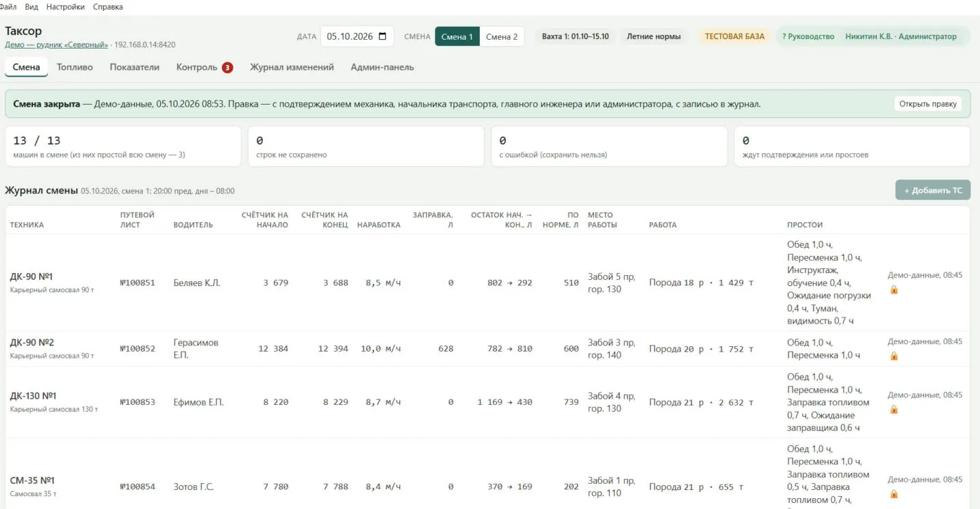This screenshot has width=980, height=509.
Task: Open the Показатели tab
Action: pyautogui.click(x=135, y=67)
